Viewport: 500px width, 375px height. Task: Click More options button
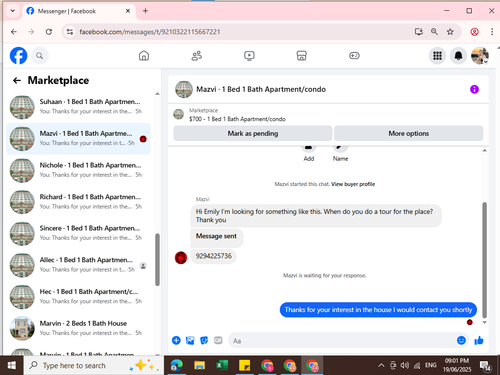click(x=409, y=133)
